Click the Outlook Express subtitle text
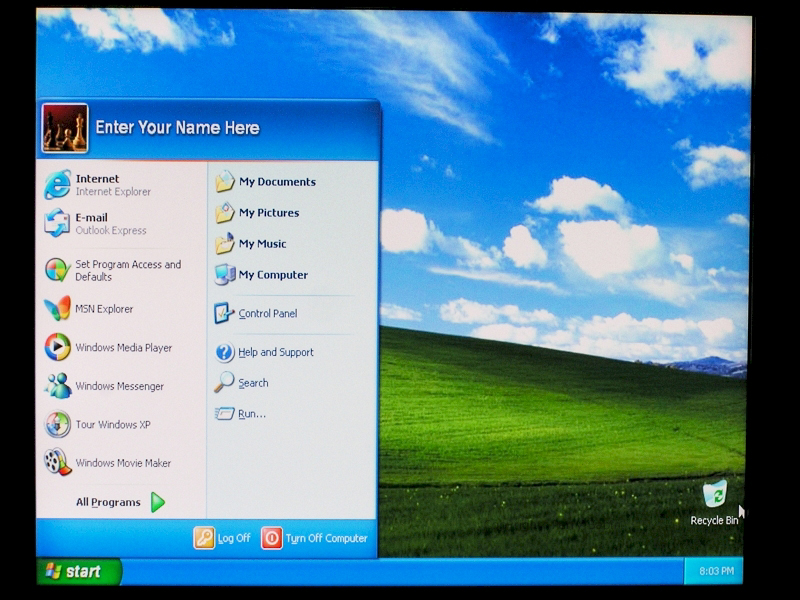Image resolution: width=800 pixels, height=600 pixels. tap(111, 231)
